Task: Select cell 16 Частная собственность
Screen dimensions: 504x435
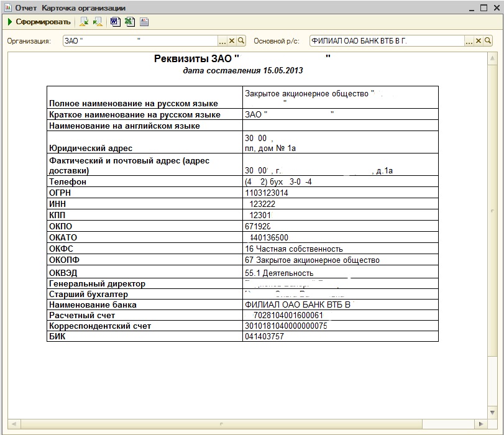Action: click(341, 249)
